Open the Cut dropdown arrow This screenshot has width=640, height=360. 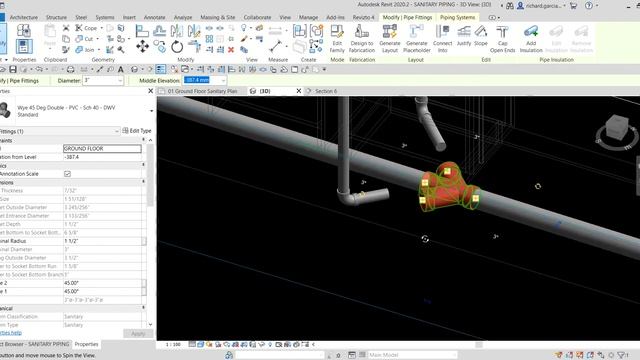coord(97,39)
